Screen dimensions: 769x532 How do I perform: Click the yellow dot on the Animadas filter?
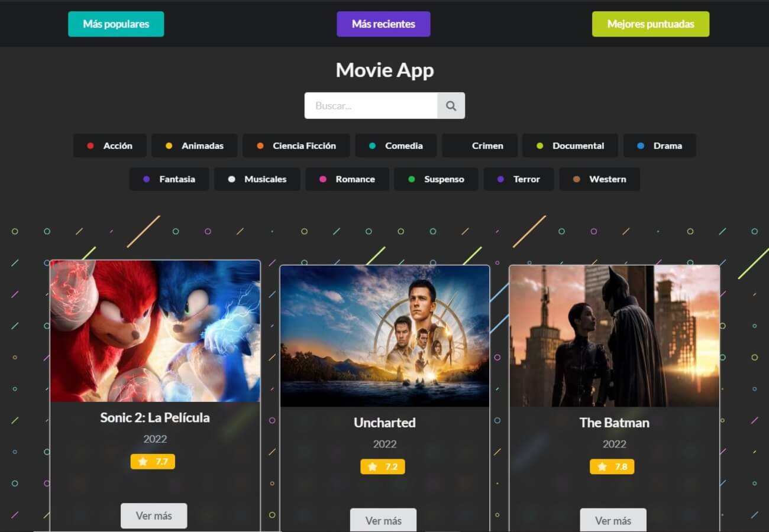coord(170,145)
